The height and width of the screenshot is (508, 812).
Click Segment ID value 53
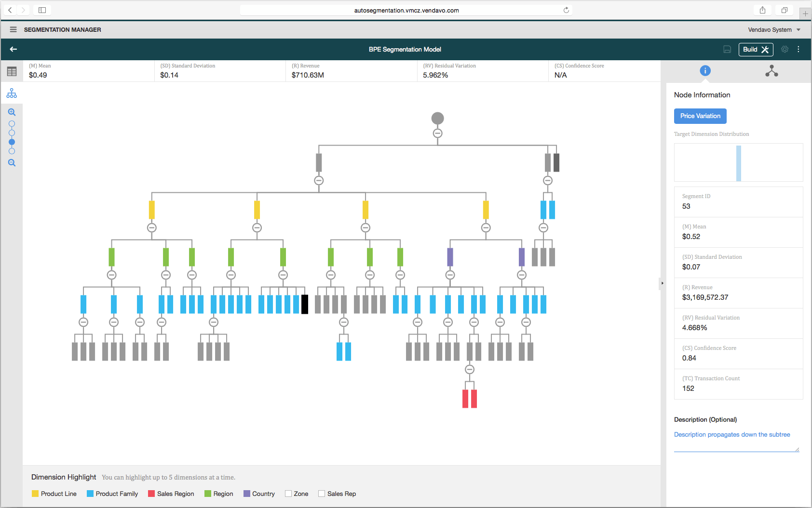(x=686, y=206)
